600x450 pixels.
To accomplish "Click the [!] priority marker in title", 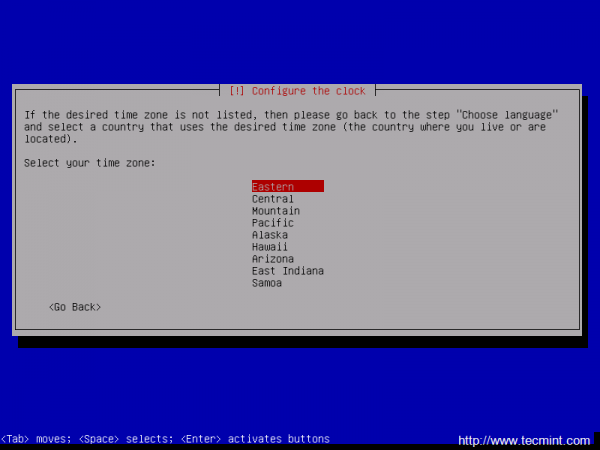I will 236,91.
